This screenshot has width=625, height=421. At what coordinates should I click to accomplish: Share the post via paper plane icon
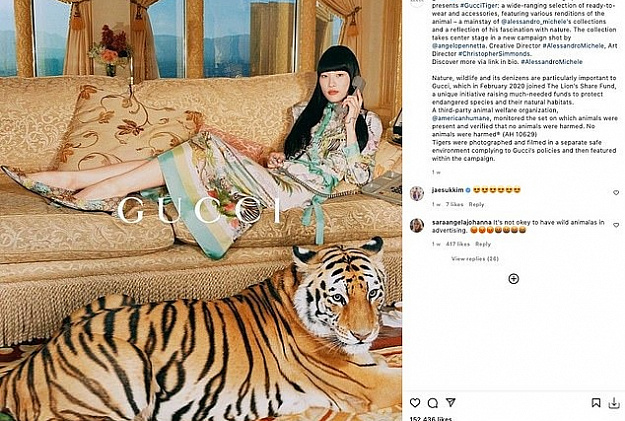451,402
